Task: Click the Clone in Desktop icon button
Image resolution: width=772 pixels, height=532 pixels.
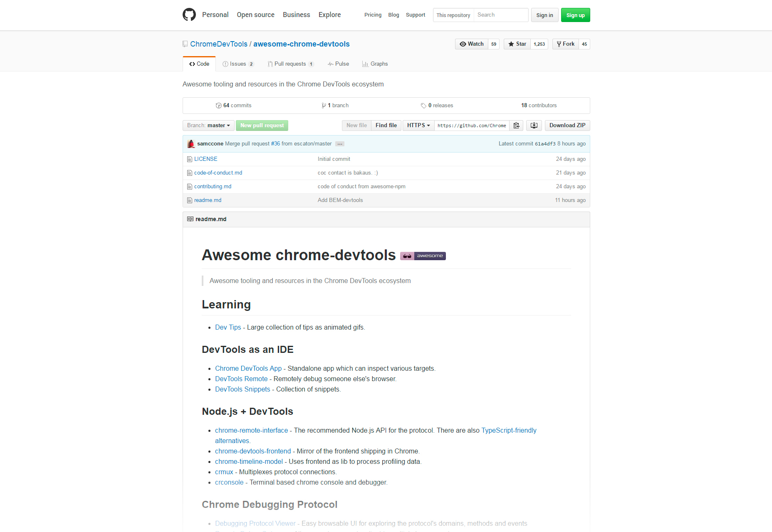Action: pos(534,126)
